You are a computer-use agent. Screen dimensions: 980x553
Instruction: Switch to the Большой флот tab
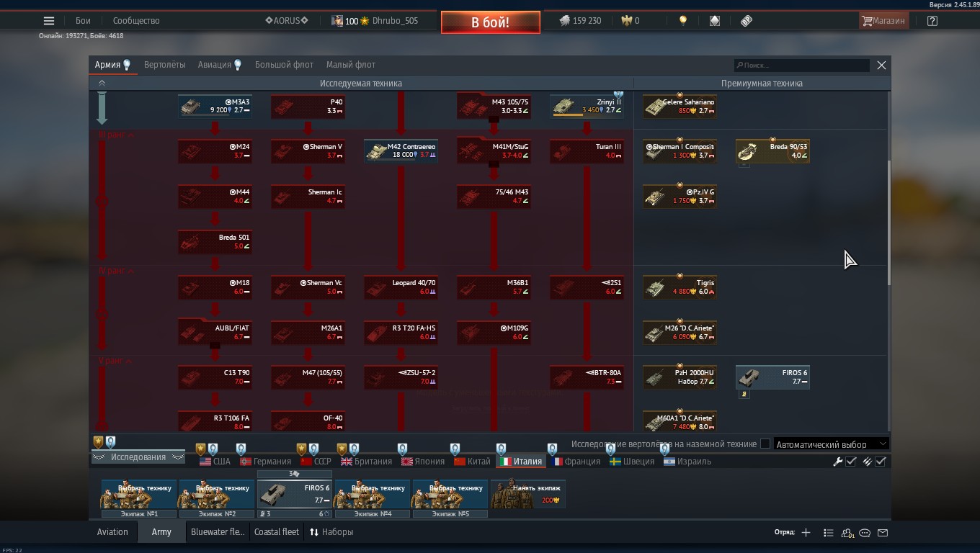(284, 65)
